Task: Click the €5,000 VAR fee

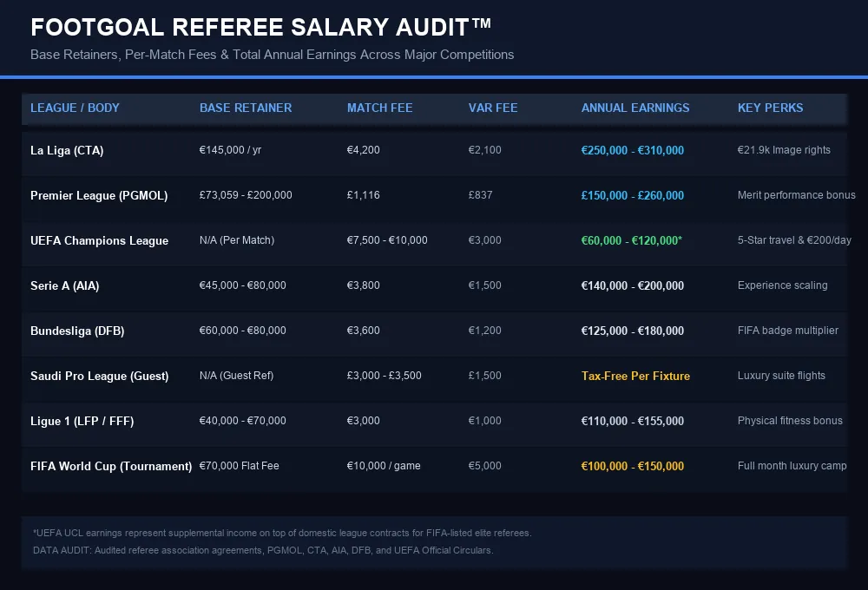Action: (485, 465)
